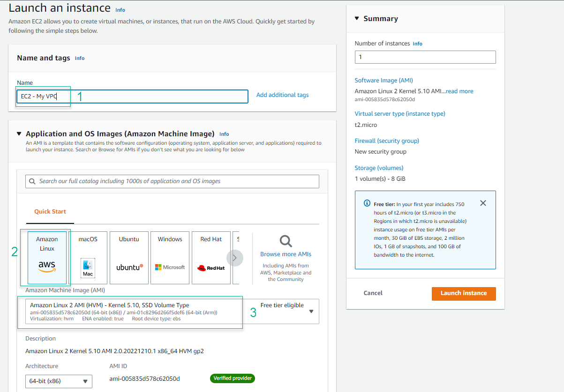Click the Free tier eligible label
Viewport: 564px width, 392px height.
tap(282, 305)
